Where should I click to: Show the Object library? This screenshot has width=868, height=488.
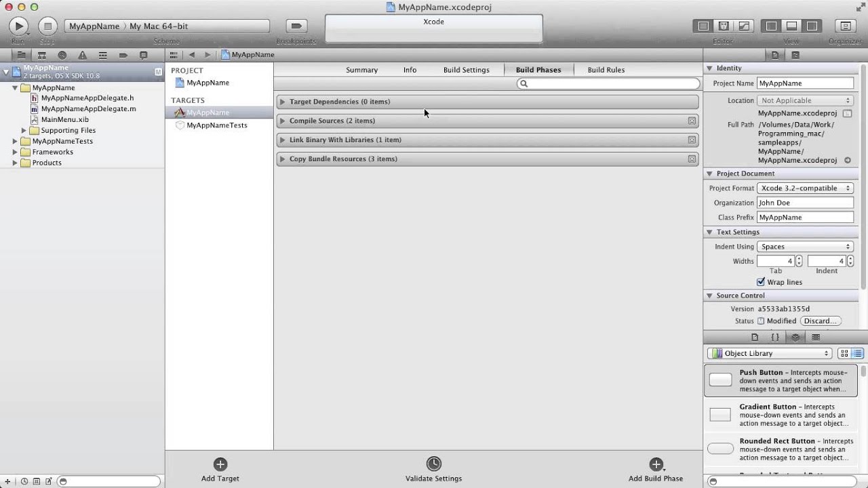click(795, 337)
